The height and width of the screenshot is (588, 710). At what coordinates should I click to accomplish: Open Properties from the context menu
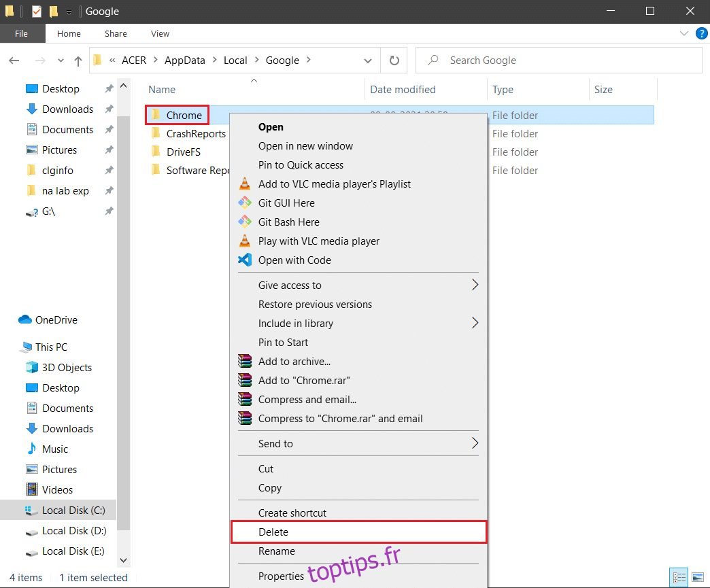coord(358,576)
